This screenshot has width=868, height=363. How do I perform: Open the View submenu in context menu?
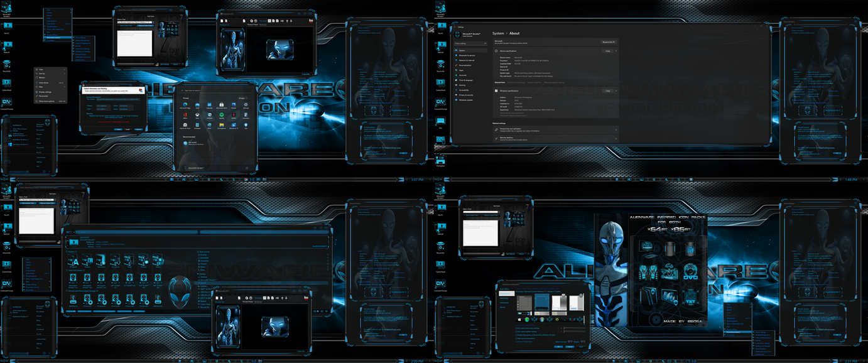tap(50, 70)
